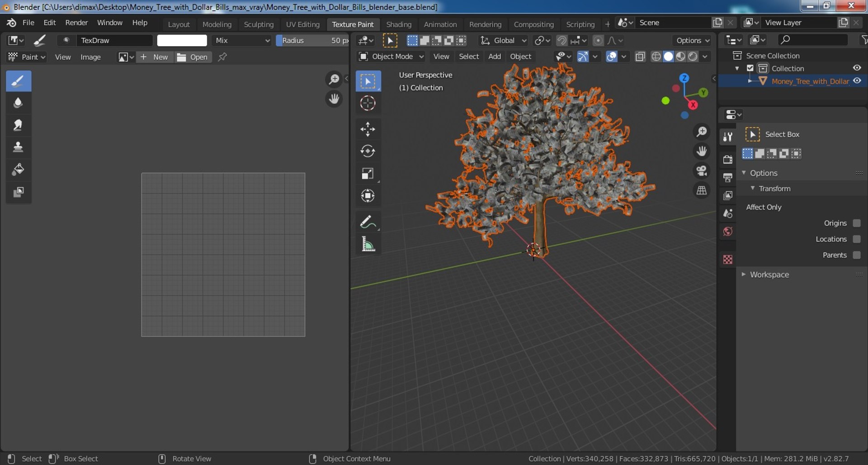The height and width of the screenshot is (465, 868).
Task: Activate the Select Box tool in 3D viewport
Action: click(368, 81)
